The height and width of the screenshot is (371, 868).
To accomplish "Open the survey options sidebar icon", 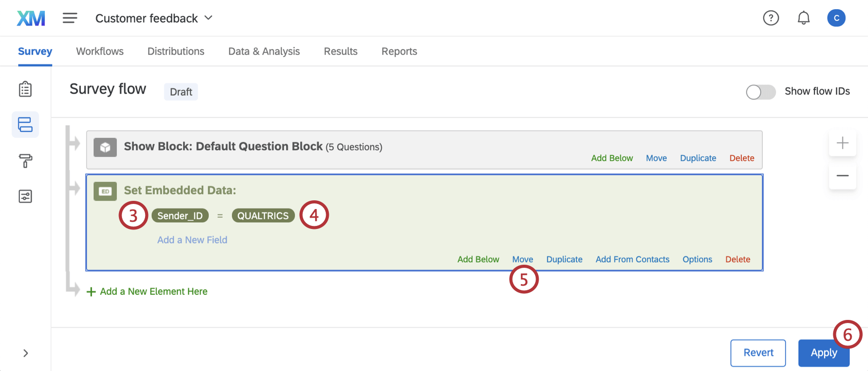I will tap(25, 196).
